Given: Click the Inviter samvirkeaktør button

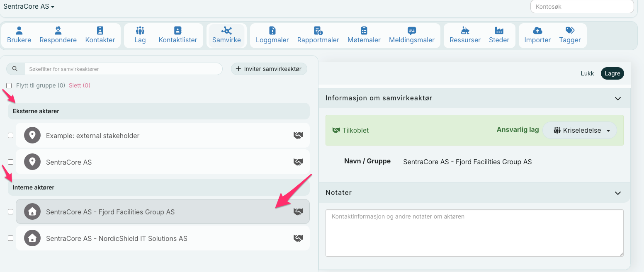Looking at the screenshot, I should point(269,69).
